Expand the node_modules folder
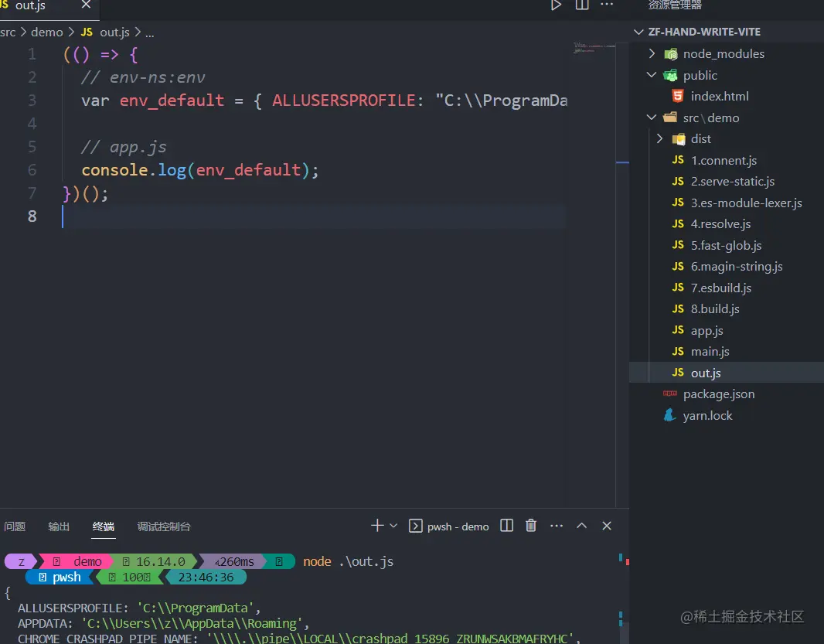This screenshot has height=644, width=824. coord(652,53)
